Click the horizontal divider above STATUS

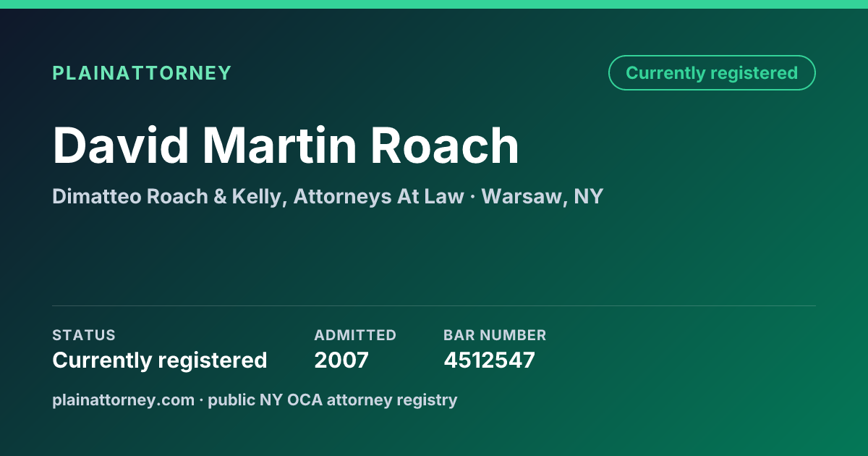(434, 305)
